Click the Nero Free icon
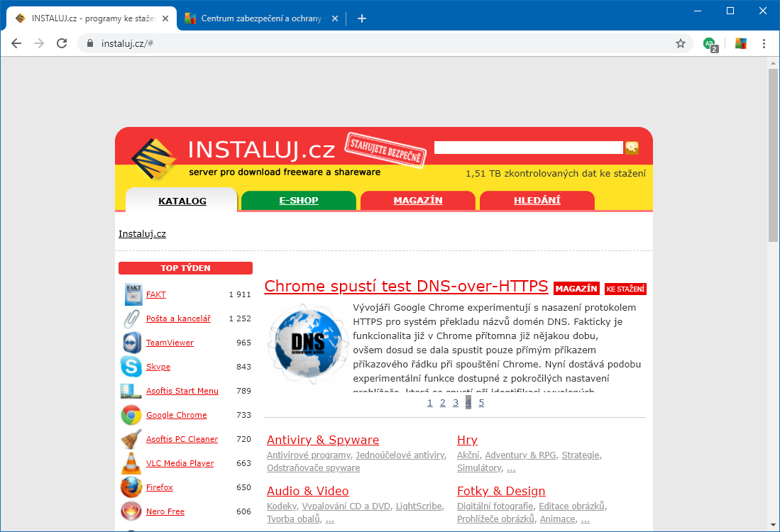Screen dimensions: 780x532 131,511
